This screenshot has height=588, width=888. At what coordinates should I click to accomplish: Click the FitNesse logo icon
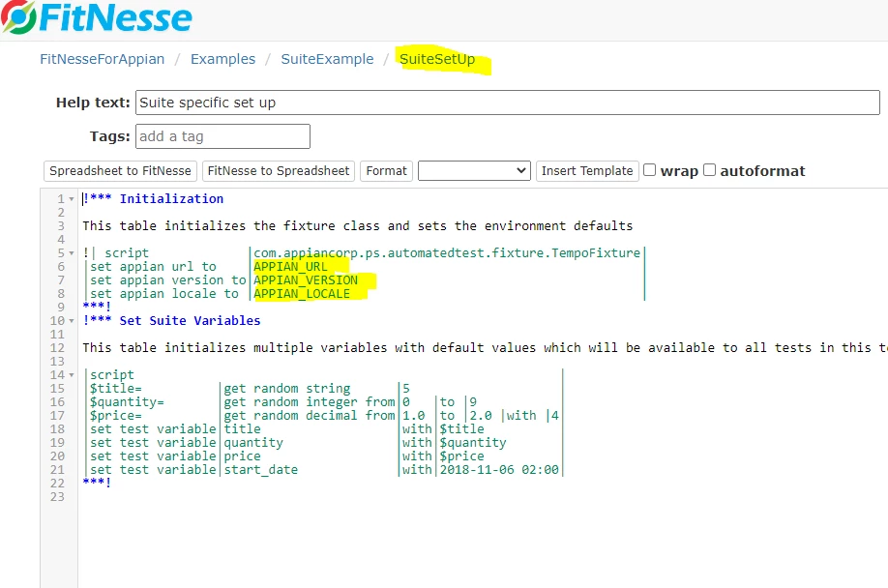[x=18, y=17]
